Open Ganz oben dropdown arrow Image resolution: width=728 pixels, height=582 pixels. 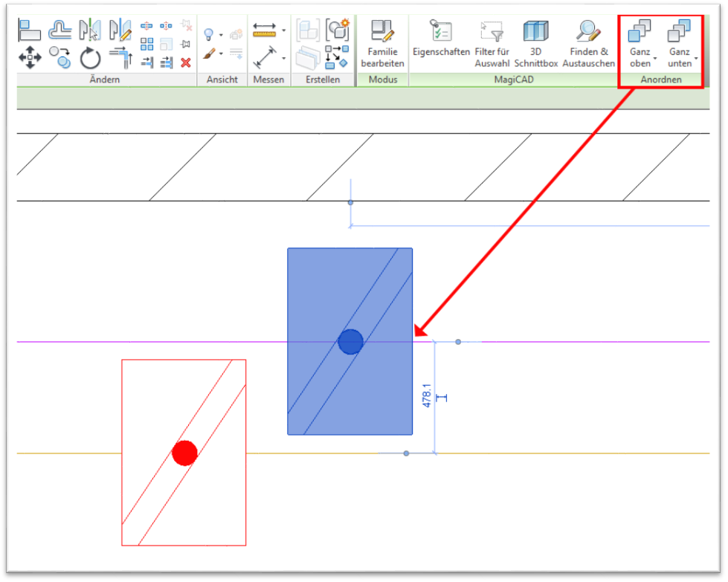point(655,58)
